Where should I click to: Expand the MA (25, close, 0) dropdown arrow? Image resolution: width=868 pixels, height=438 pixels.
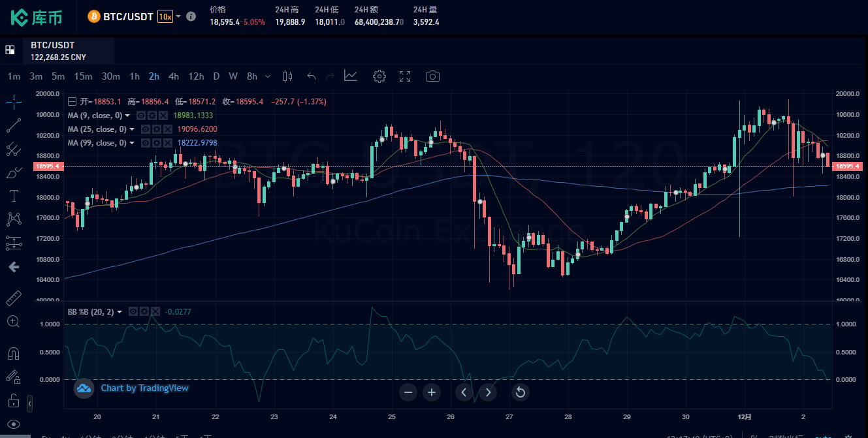click(x=132, y=129)
